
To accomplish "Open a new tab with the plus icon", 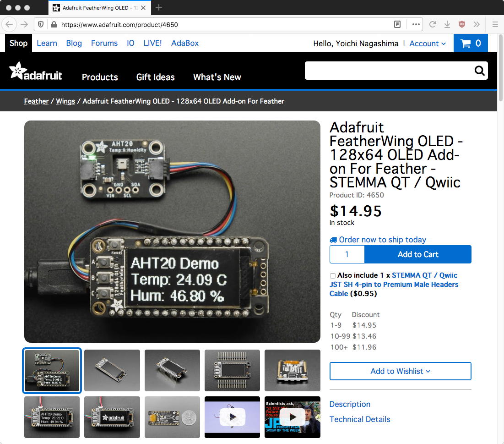I will click(159, 7).
